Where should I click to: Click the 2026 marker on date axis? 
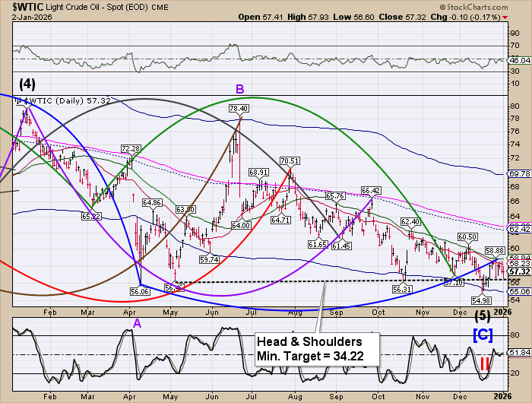tap(499, 311)
